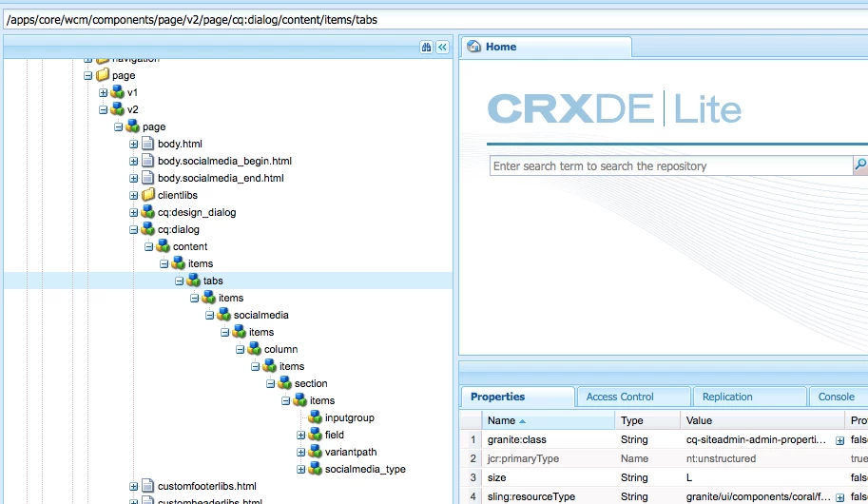Collapse the socialmedia node

[209, 315]
